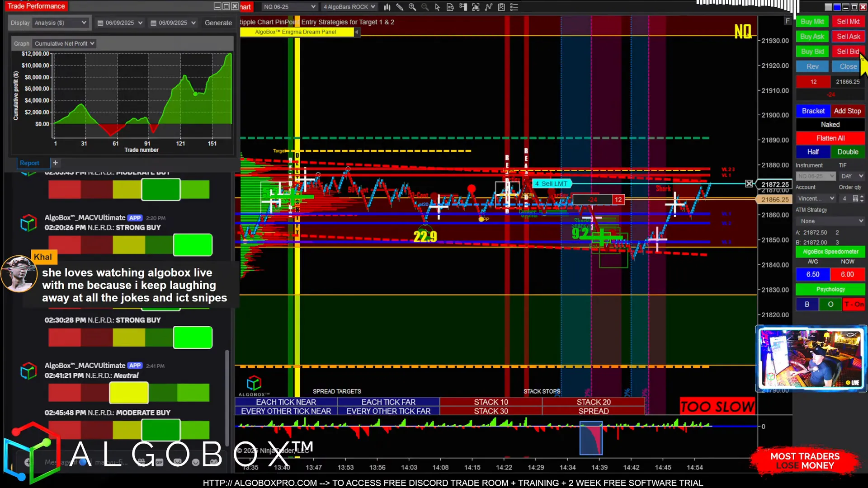Click the zoom out magnifier icon
The width and height of the screenshot is (868, 488).
tap(425, 7)
